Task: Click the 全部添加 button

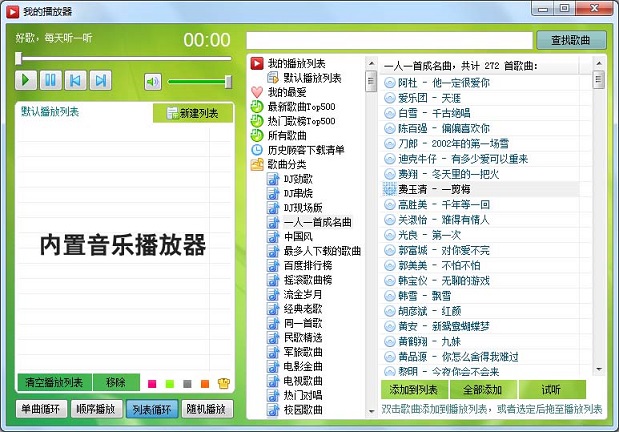Action: (483, 390)
